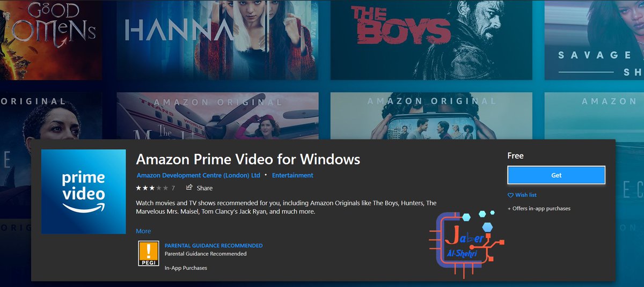This screenshot has width=644, height=287.
Task: Click the Free price label
Action: (x=515, y=156)
